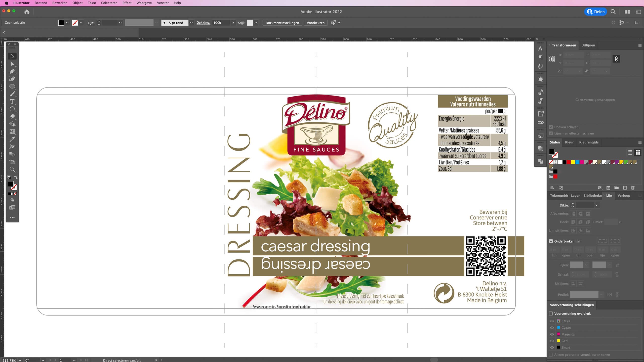Open zoom level dropdown in status bar

pyautogui.click(x=20, y=360)
